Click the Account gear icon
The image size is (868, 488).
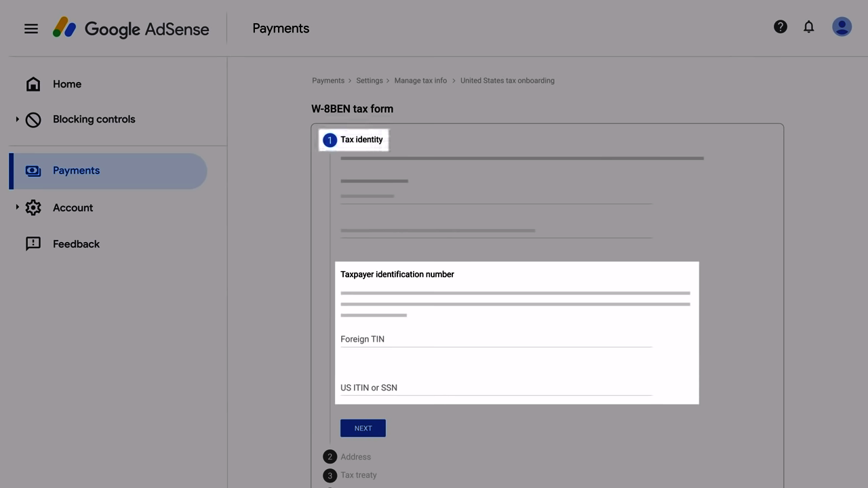[x=33, y=208]
